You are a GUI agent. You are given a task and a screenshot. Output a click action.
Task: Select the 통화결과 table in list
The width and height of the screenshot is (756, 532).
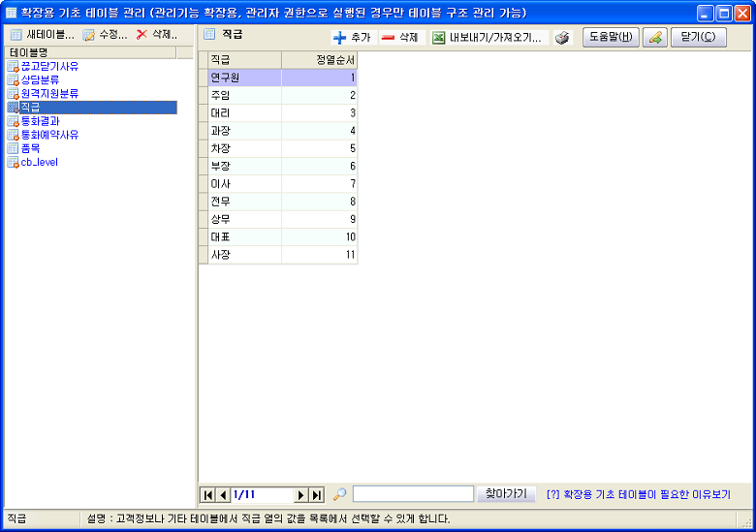click(40, 121)
